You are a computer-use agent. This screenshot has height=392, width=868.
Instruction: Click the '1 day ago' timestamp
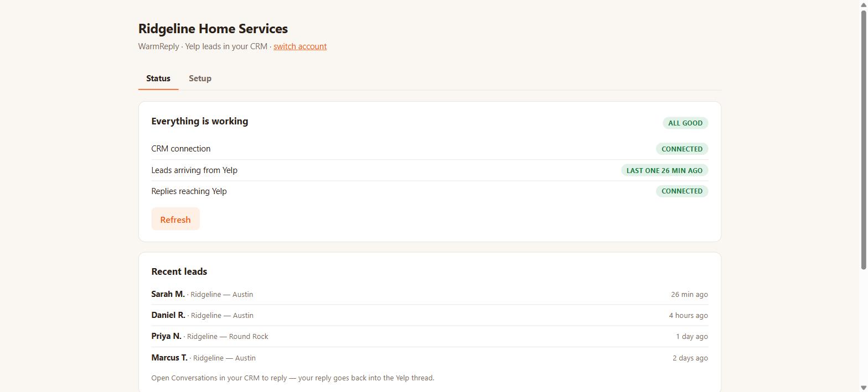692,337
